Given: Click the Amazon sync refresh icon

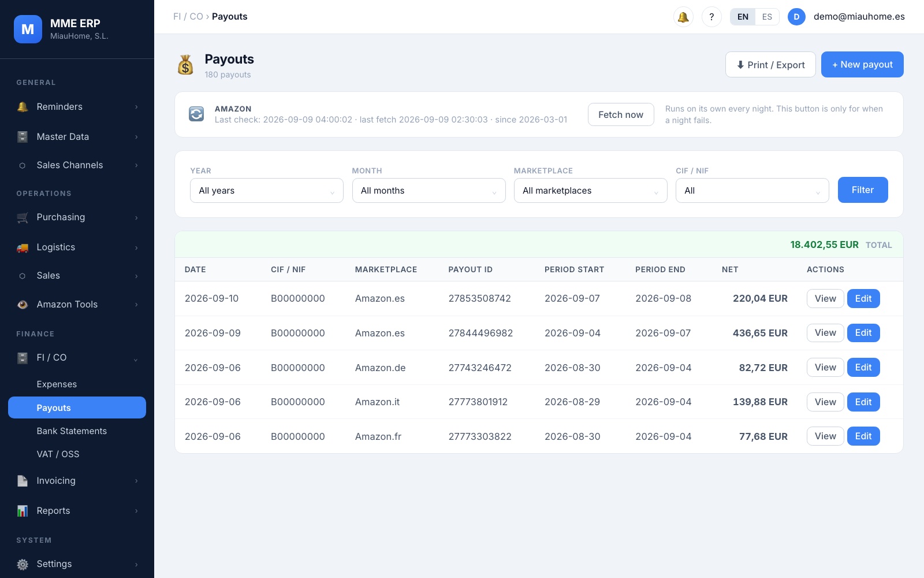Looking at the screenshot, I should point(196,114).
